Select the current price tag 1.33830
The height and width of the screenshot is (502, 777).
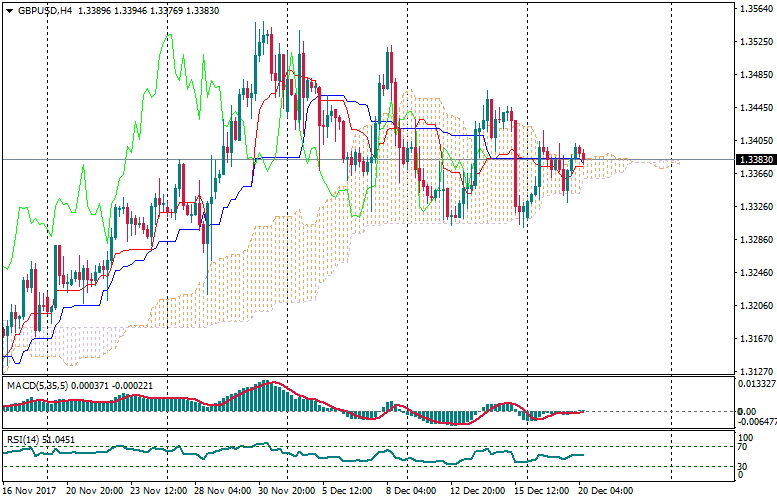coord(755,159)
